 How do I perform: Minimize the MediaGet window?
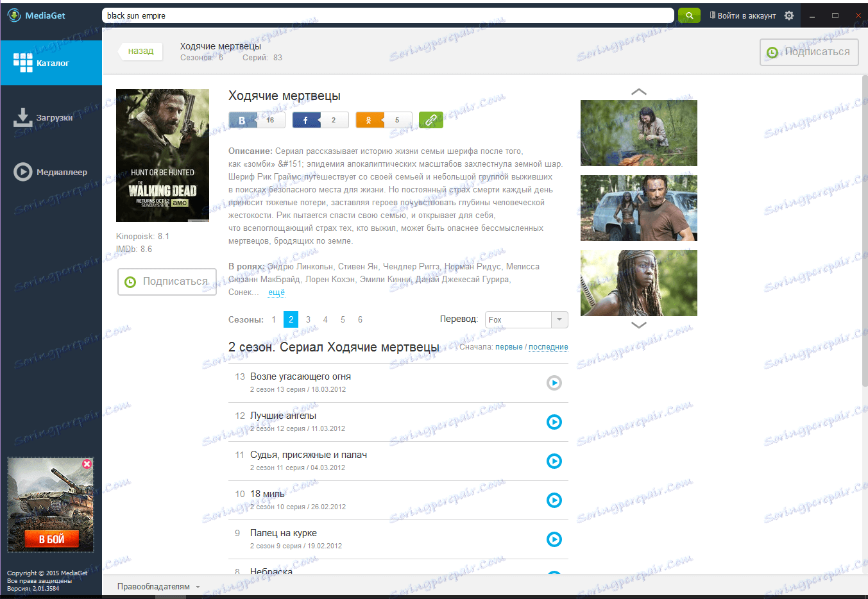coord(812,15)
